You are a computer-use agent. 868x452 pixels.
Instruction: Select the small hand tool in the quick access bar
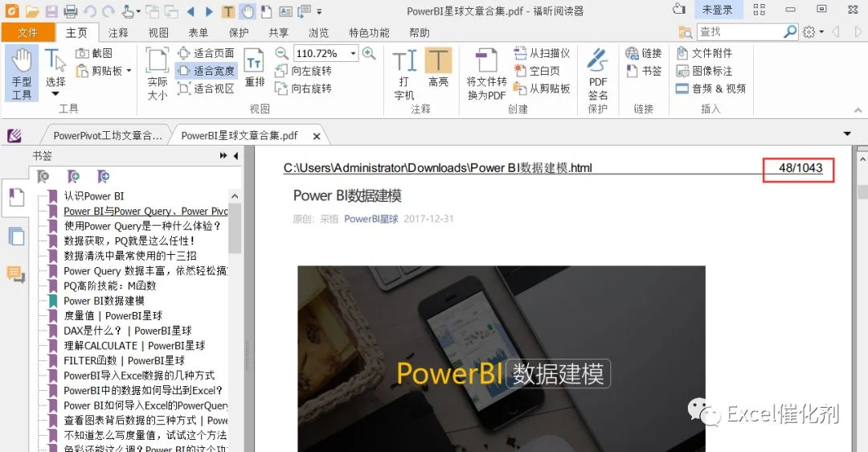(x=248, y=11)
